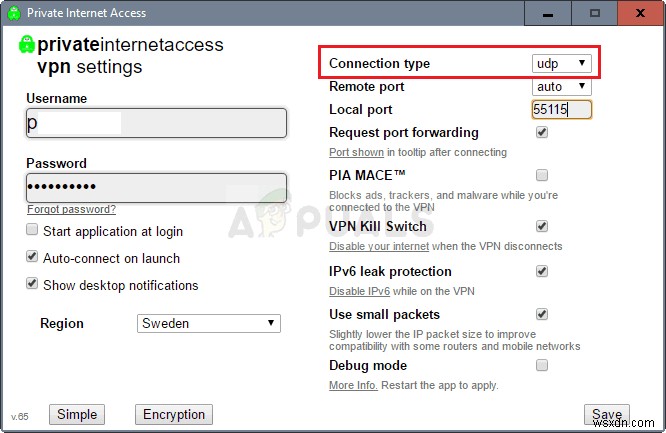
Task: Toggle Auto-connect on launch checkbox
Action: (33, 258)
